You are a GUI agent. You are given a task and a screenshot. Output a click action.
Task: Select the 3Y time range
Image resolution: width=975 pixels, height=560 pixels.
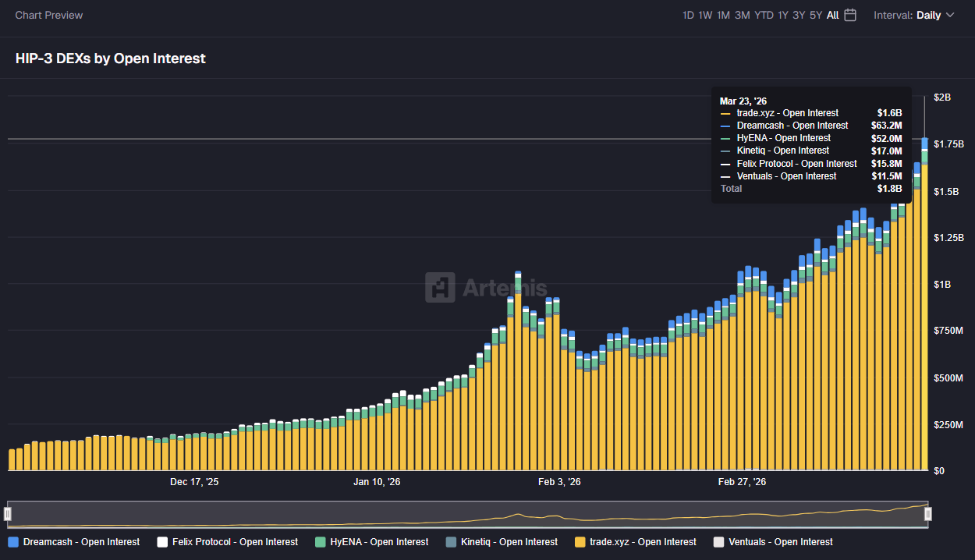pyautogui.click(x=798, y=14)
